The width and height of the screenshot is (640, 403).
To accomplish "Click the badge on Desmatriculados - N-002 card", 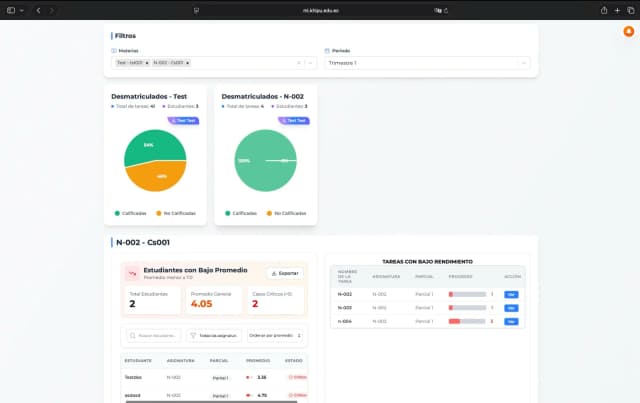I will pyautogui.click(x=294, y=120).
